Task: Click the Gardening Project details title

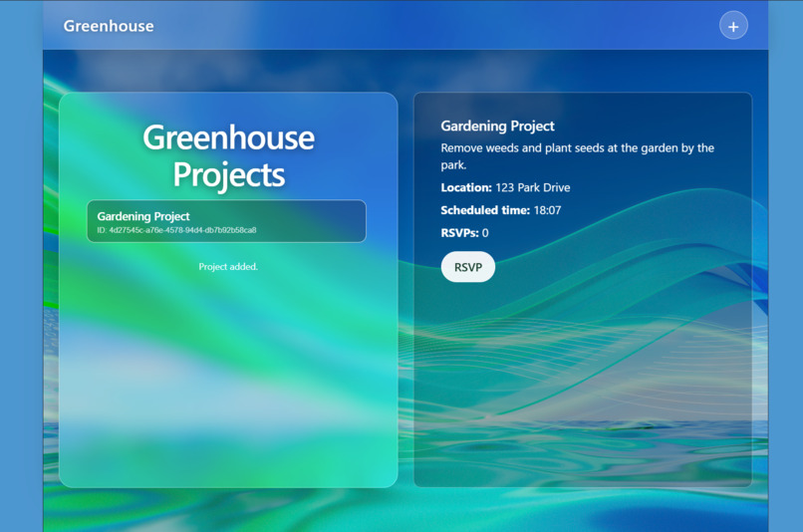Action: (497, 126)
